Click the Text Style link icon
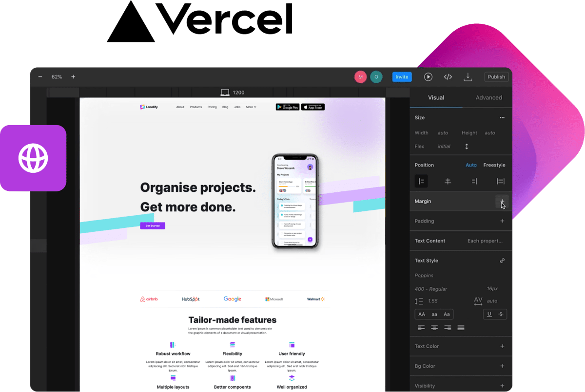 click(502, 261)
